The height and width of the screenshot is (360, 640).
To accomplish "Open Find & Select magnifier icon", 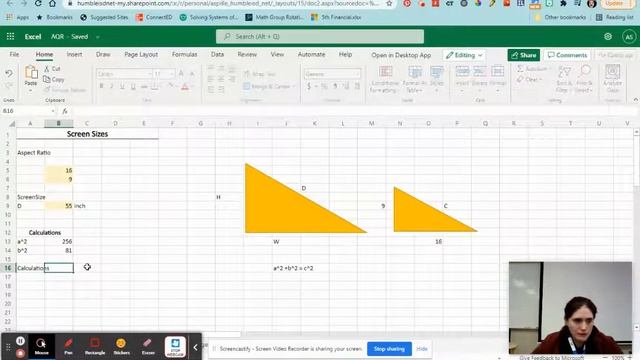I will pos(584,72).
